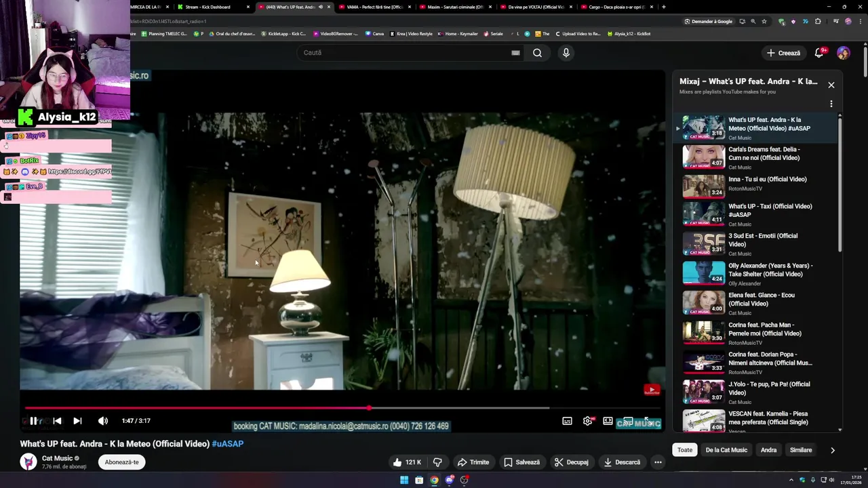Start voice search with the microphone
The image size is (868, 488).
566,53
